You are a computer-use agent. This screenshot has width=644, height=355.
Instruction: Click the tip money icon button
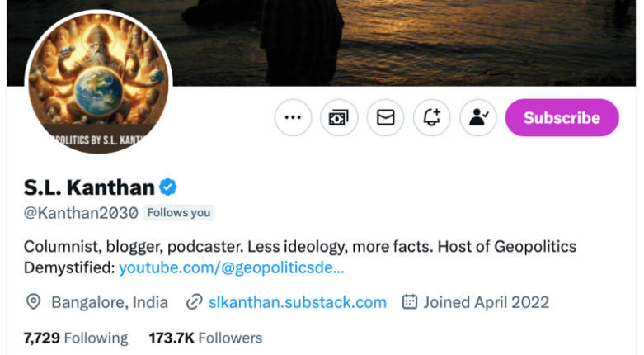point(339,117)
